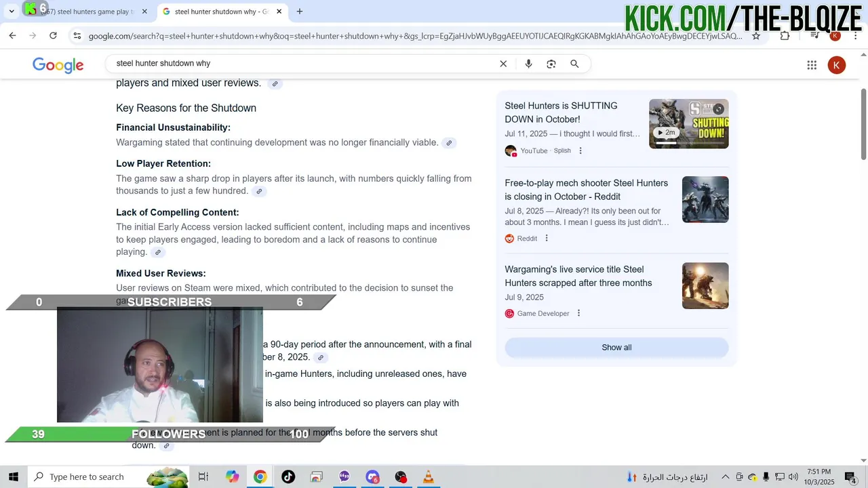
Task: Open Windows Start menu
Action: (13, 477)
